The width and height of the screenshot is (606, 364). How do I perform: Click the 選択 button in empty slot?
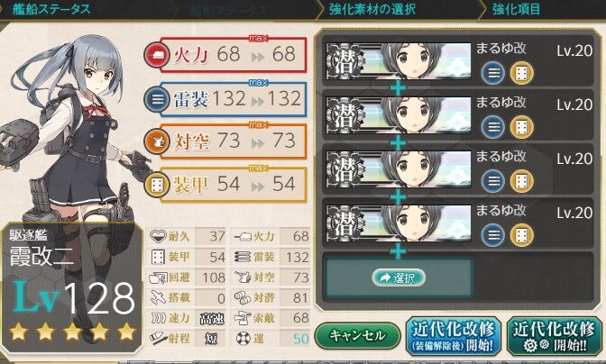point(399,278)
